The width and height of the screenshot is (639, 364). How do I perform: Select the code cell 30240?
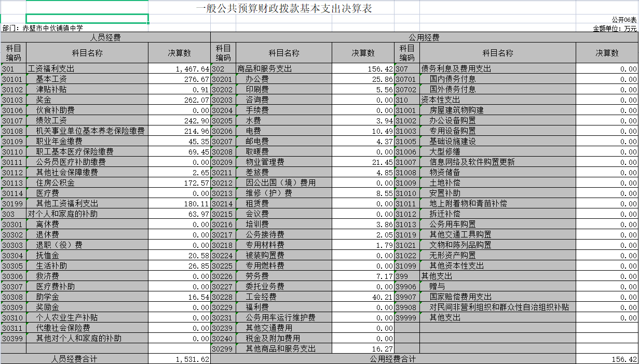(x=224, y=338)
